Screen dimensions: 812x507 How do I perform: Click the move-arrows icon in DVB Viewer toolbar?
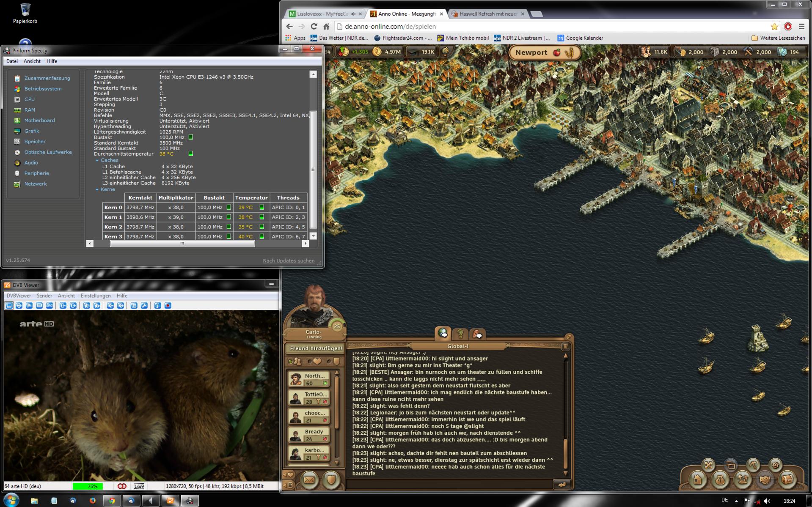click(x=19, y=305)
